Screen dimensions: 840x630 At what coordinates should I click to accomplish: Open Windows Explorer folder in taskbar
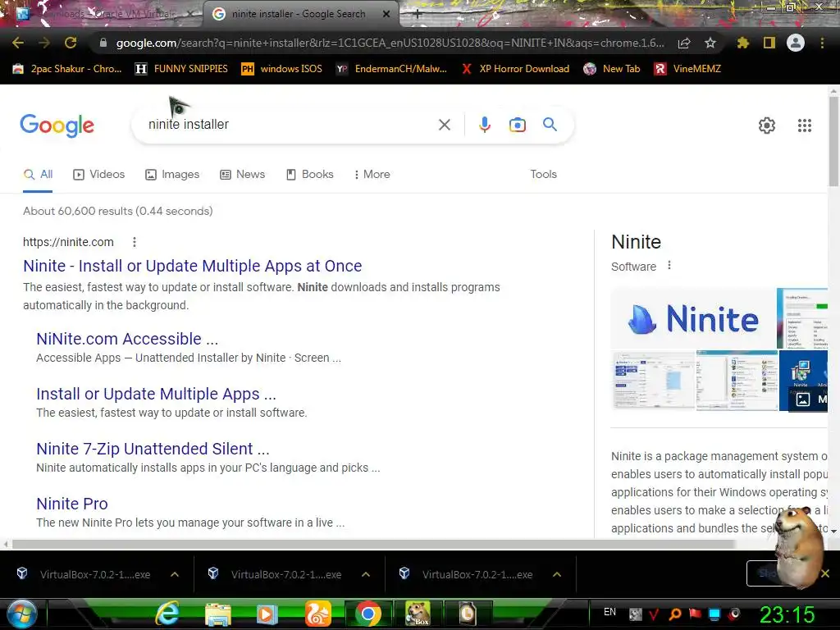coord(218,614)
